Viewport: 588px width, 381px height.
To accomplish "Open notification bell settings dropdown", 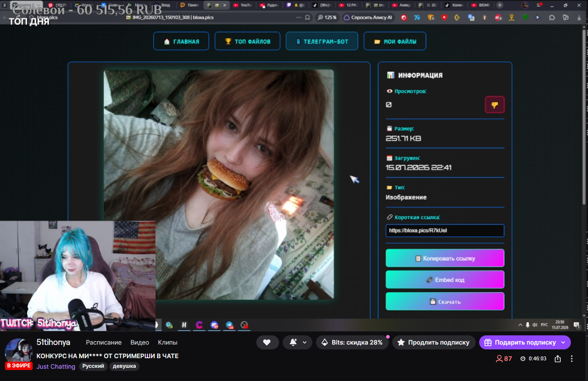I will [x=298, y=342].
